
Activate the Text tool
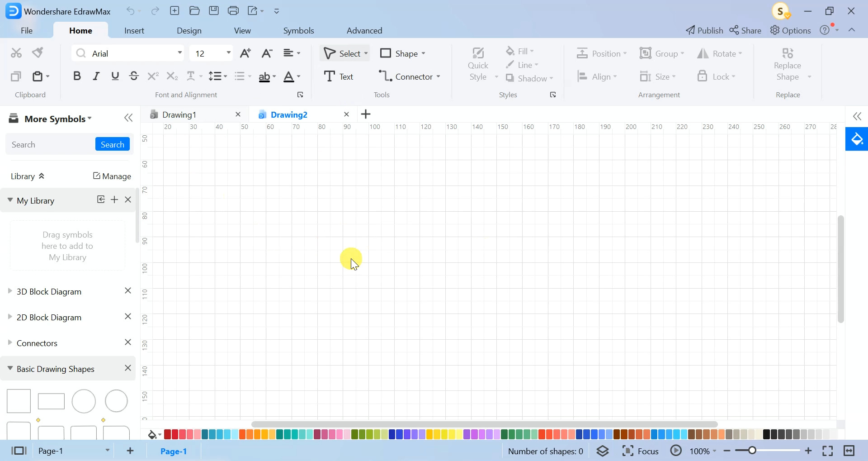click(x=340, y=76)
